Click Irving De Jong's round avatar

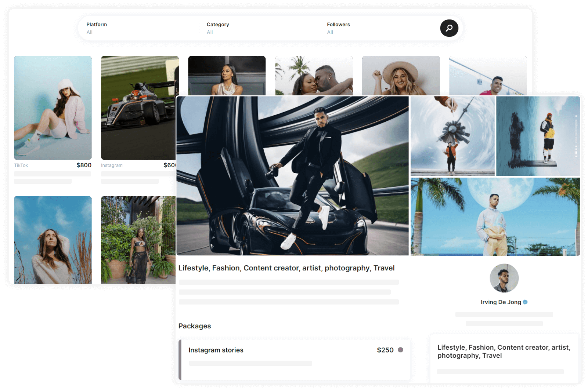(504, 278)
